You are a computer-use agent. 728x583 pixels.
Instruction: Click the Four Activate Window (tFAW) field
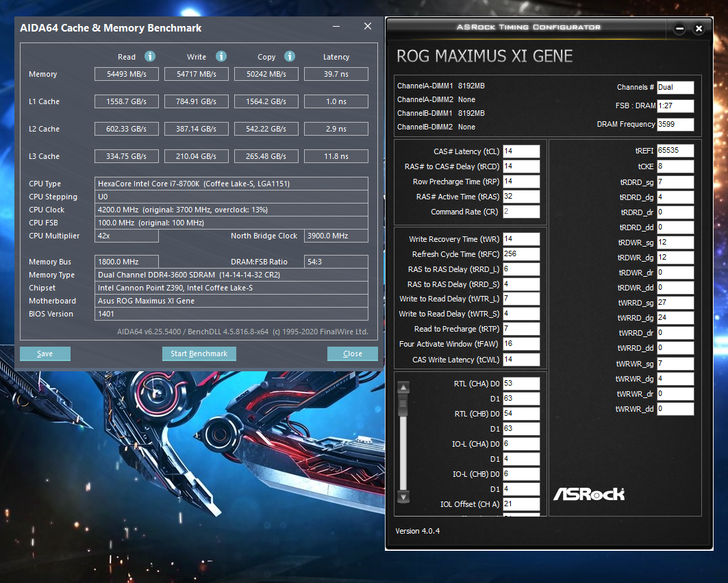coord(521,344)
